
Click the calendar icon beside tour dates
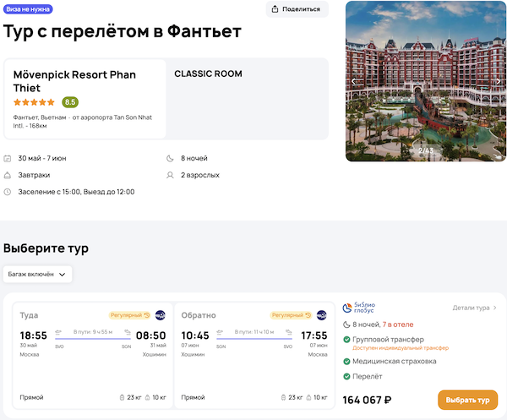coord(8,158)
